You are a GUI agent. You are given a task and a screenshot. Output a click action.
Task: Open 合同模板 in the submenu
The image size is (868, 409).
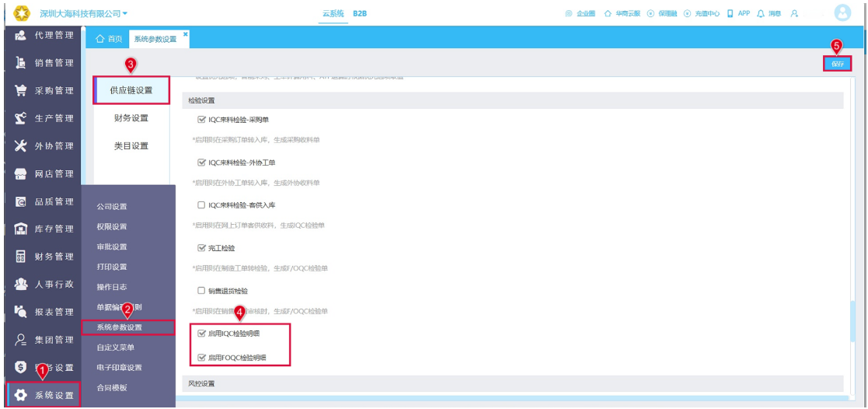pos(112,387)
